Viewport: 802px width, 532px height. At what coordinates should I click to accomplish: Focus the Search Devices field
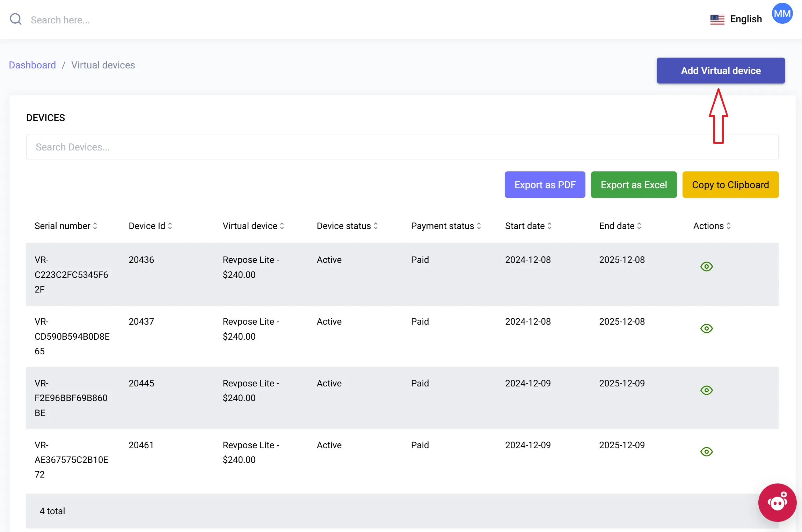[402, 147]
